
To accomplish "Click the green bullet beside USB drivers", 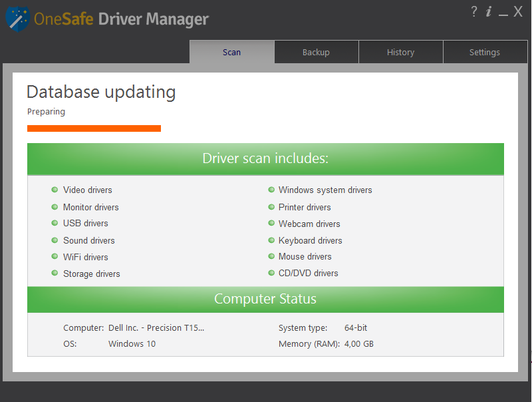I will coord(55,223).
